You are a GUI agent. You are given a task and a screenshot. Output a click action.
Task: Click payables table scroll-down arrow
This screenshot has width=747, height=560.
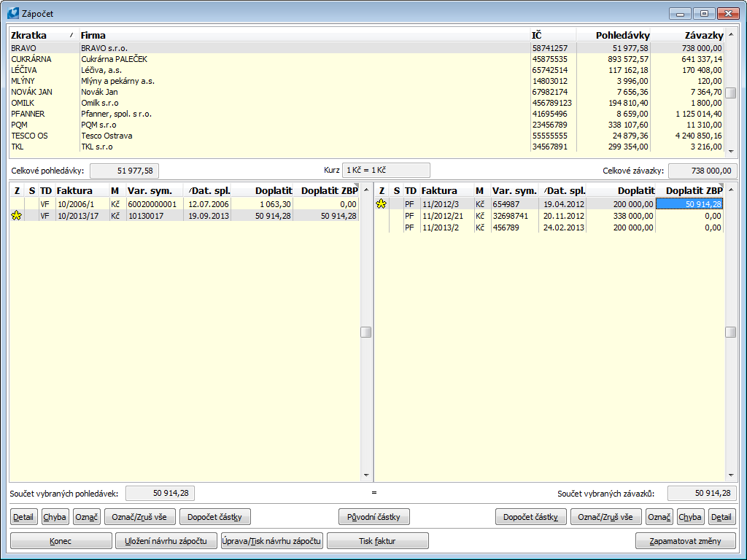pyautogui.click(x=731, y=475)
